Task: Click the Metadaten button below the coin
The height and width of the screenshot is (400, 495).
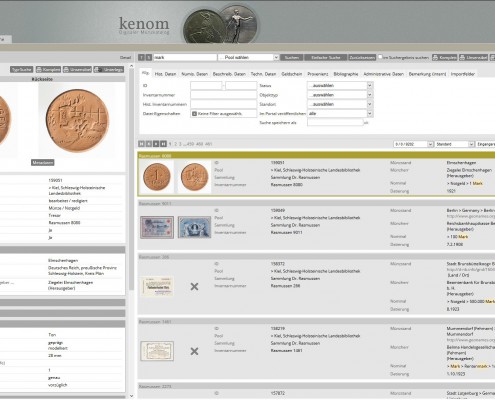Action: [x=43, y=162]
